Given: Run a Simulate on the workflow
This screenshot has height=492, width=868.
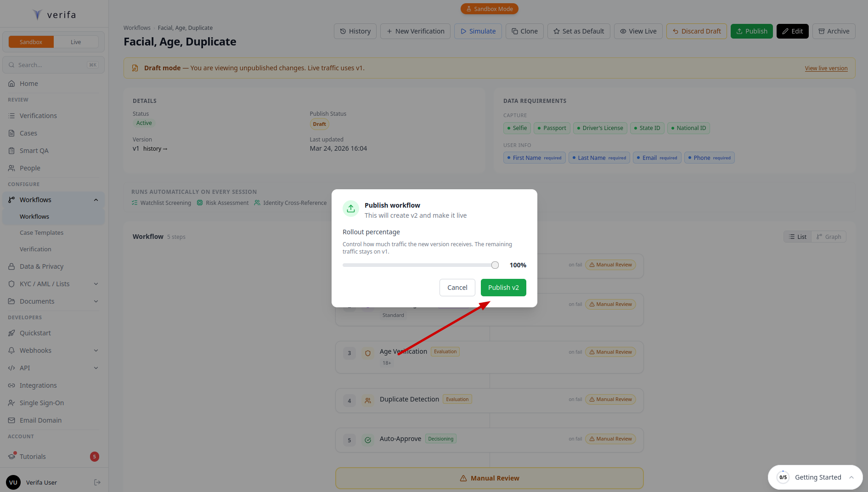Looking at the screenshot, I should [478, 31].
